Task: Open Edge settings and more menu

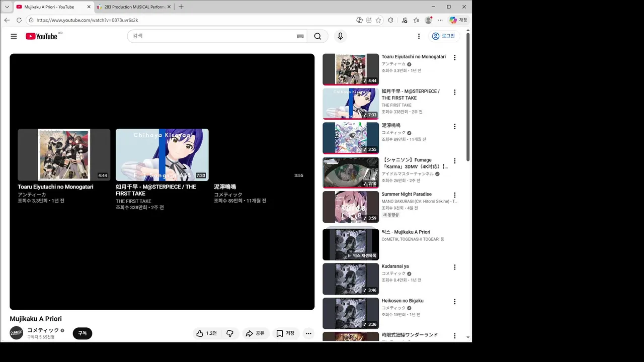Action: 440,20
